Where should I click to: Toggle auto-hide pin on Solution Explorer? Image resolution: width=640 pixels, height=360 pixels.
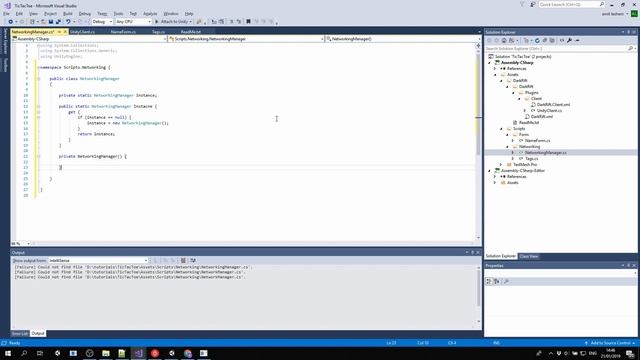tap(629, 32)
